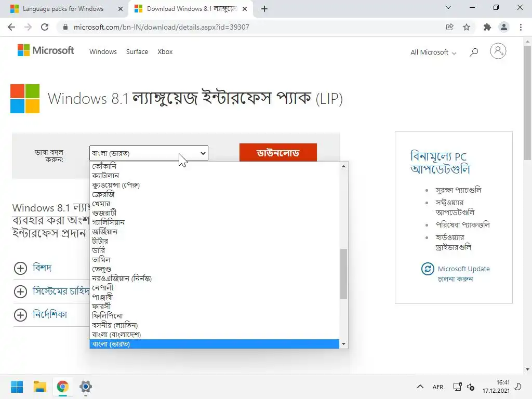View site security lock information
Screen dimensions: 532x399
coord(65,27)
